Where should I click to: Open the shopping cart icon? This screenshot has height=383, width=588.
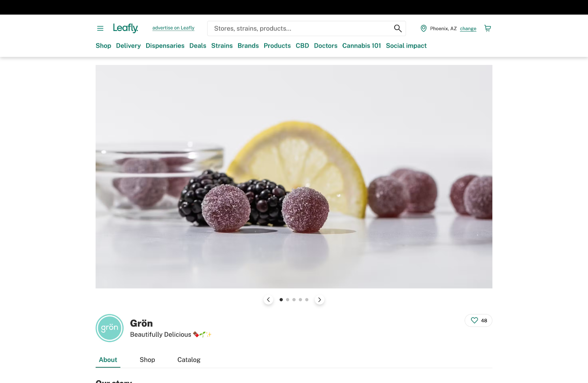click(487, 28)
